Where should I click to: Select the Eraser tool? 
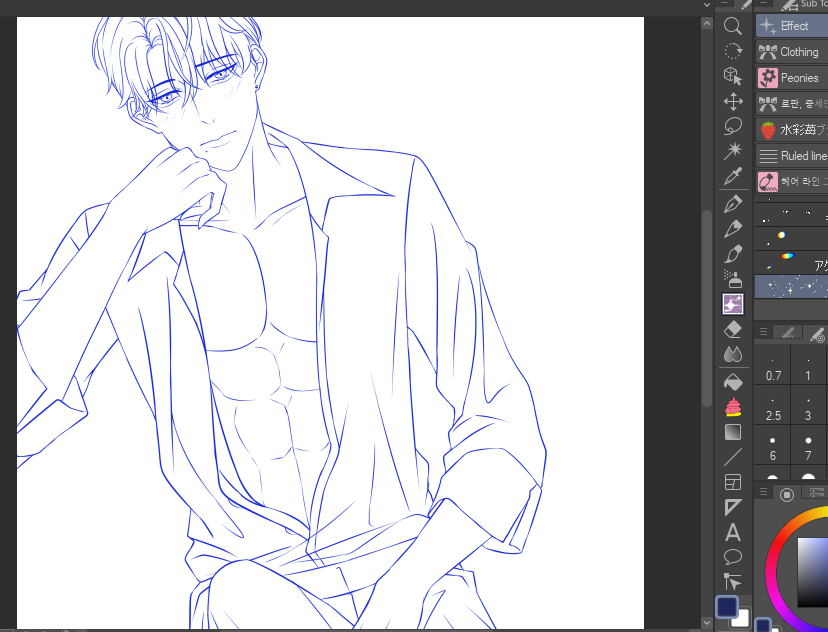pos(732,329)
